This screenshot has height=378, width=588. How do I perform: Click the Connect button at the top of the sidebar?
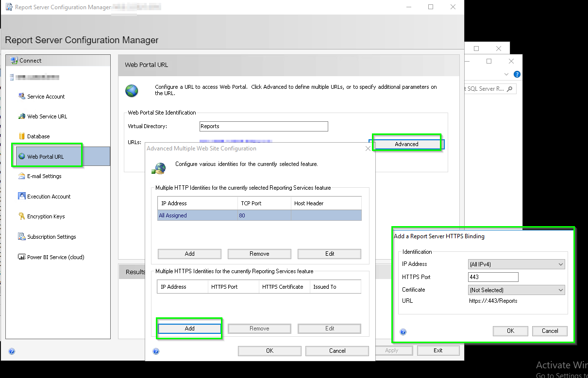tap(58, 61)
